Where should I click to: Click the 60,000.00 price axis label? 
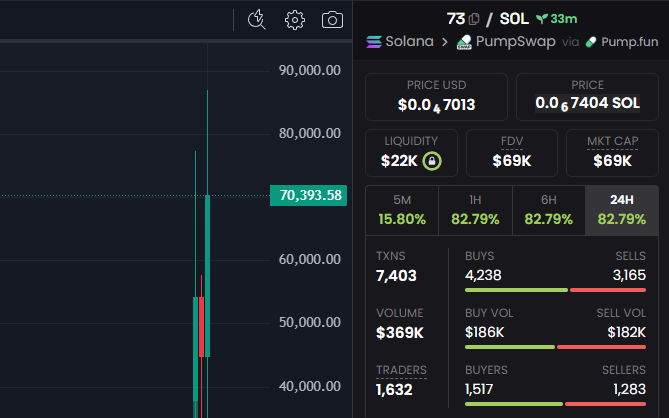point(310,259)
